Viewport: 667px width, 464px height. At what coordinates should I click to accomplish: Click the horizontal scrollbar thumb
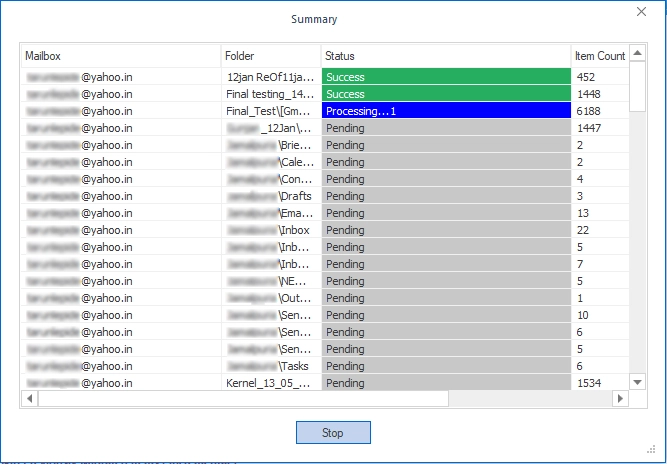pyautogui.click(x=243, y=399)
